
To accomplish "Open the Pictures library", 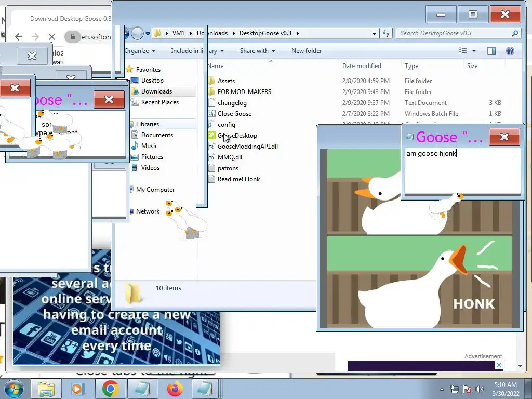I will point(152,157).
